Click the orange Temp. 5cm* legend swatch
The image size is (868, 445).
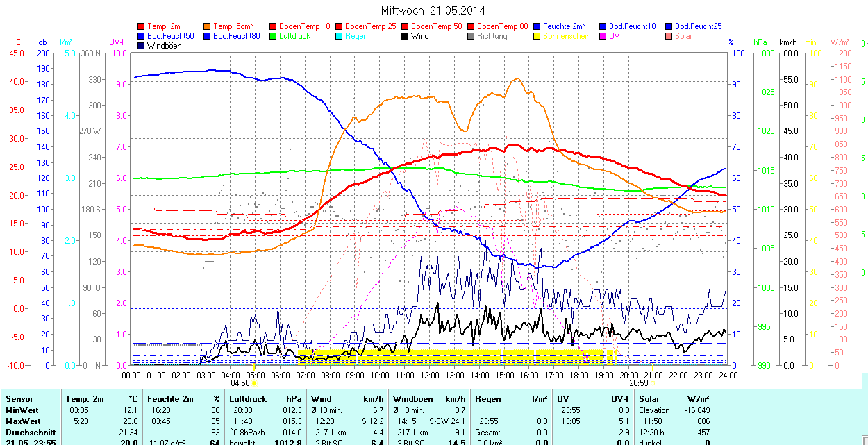[208, 26]
